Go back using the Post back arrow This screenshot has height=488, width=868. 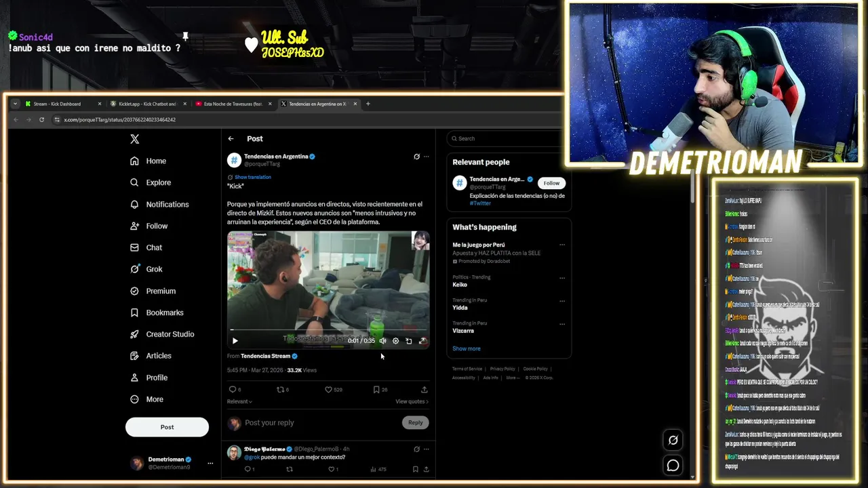tap(231, 138)
